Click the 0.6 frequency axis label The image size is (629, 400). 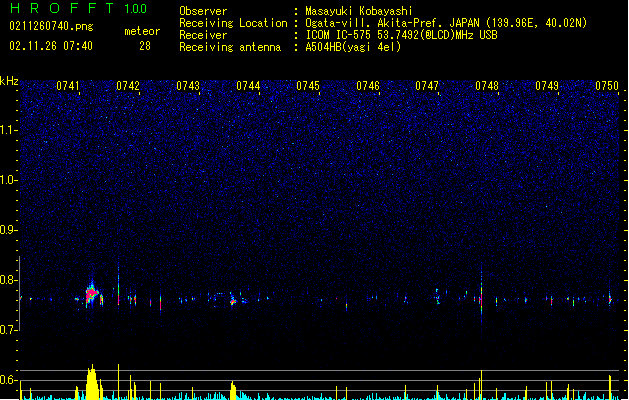pyautogui.click(x=8, y=380)
